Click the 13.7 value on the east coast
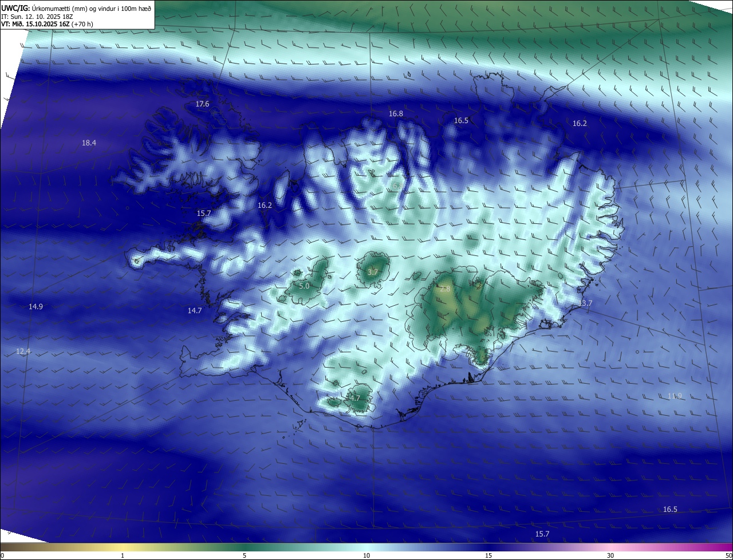This screenshot has height=560, width=733. (x=585, y=303)
